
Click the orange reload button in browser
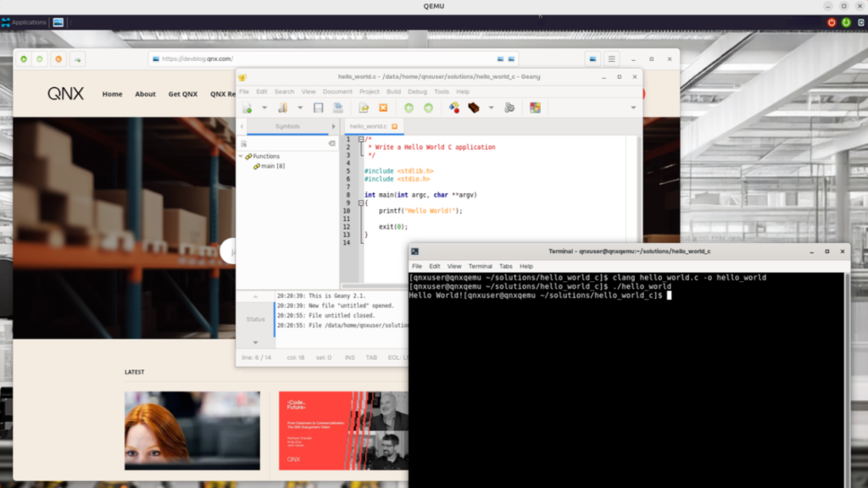click(x=58, y=59)
